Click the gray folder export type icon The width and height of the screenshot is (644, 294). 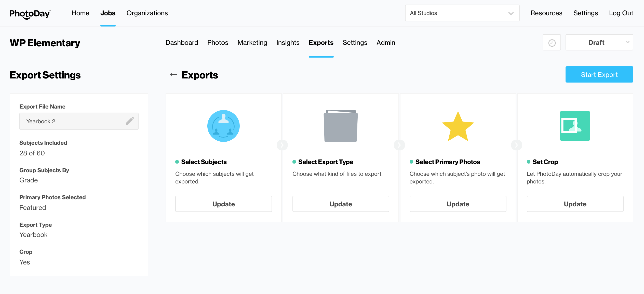(341, 126)
